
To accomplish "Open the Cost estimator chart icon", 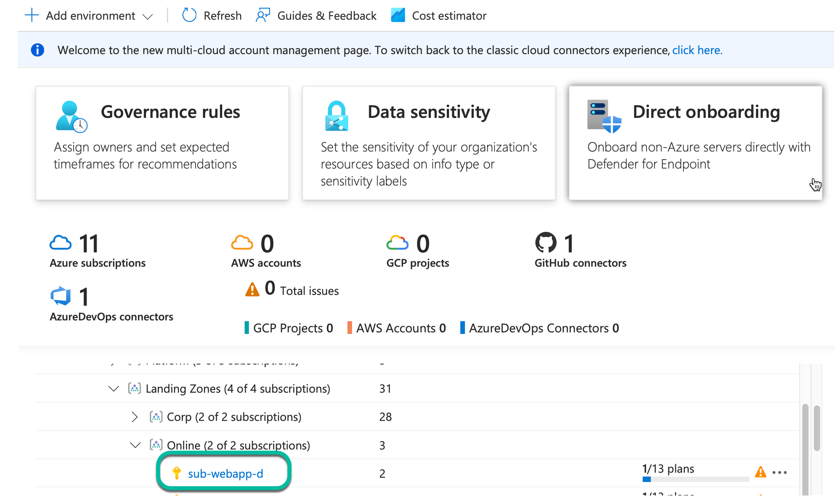I will pos(398,15).
